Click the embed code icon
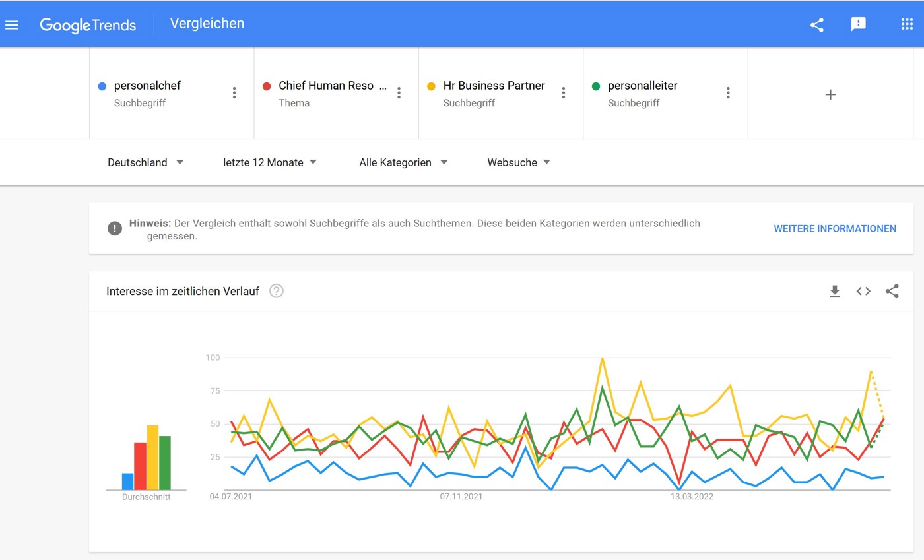 pyautogui.click(x=863, y=291)
